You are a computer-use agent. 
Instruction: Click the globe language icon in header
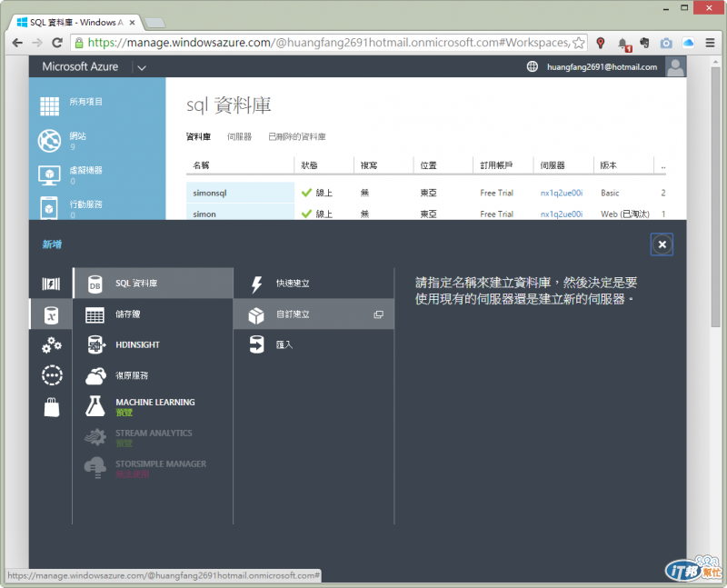pos(533,66)
